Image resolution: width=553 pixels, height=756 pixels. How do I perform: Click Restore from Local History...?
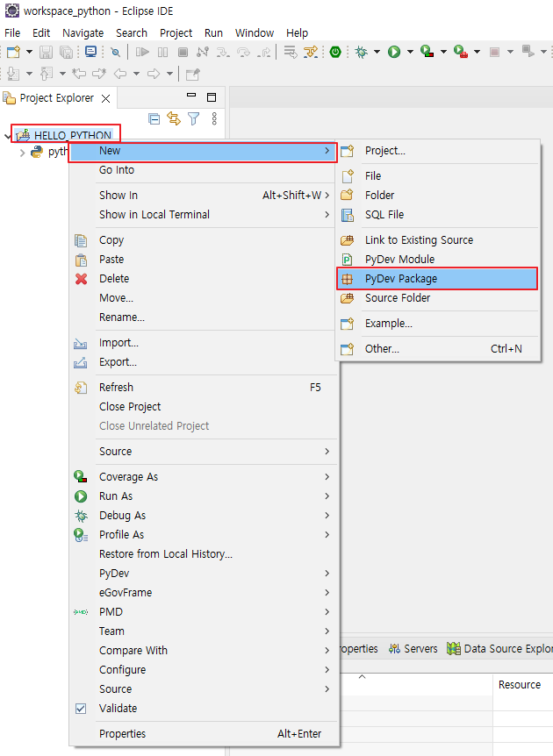tap(204, 554)
